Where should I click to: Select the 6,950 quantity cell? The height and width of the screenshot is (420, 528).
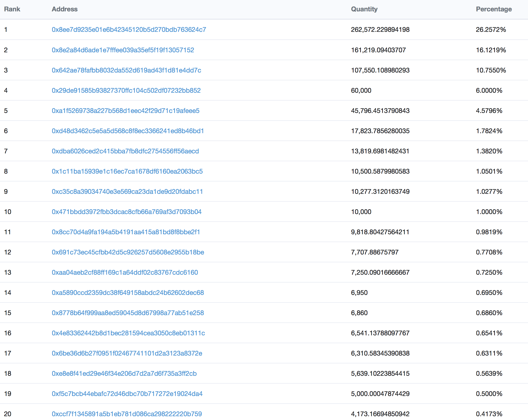(x=359, y=293)
